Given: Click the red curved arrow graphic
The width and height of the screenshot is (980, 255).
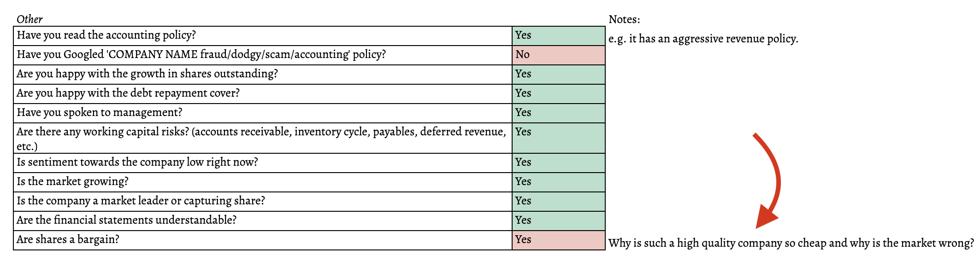Looking at the screenshot, I should [772, 180].
